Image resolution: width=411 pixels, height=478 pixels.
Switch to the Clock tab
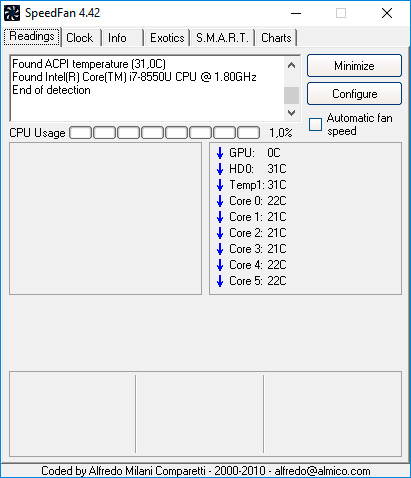80,38
